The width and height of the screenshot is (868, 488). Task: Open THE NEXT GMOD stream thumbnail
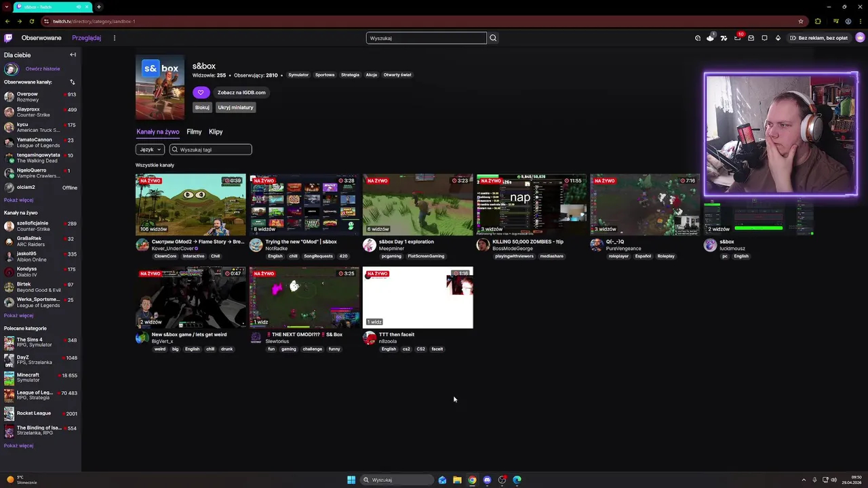(304, 298)
